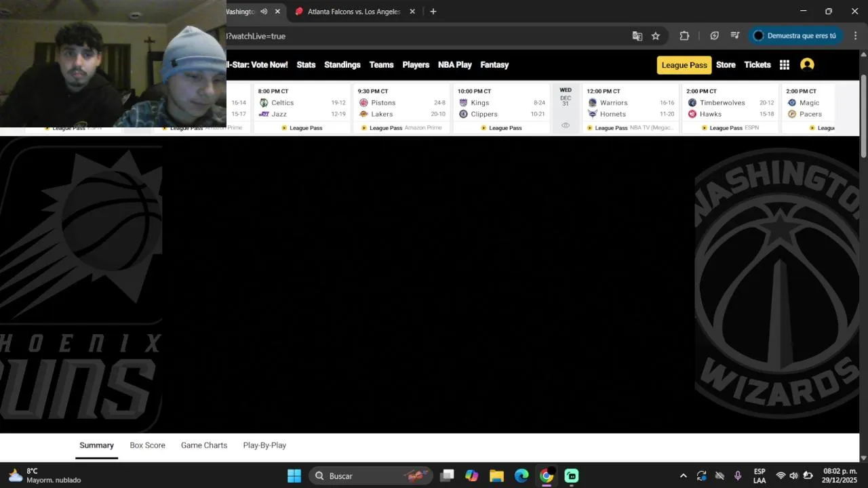Open the Chrome extensions puzzle icon
Screen dimensions: 868x488
pyautogui.click(x=684, y=36)
